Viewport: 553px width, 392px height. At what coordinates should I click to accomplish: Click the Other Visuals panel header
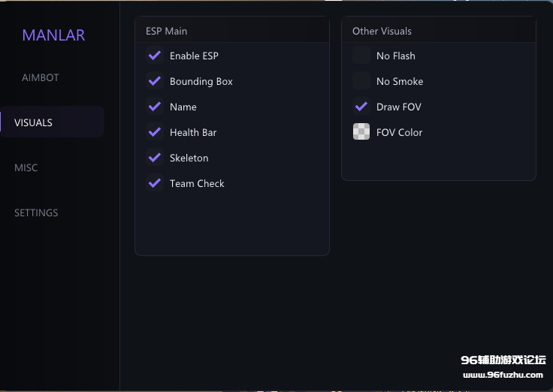(x=382, y=31)
